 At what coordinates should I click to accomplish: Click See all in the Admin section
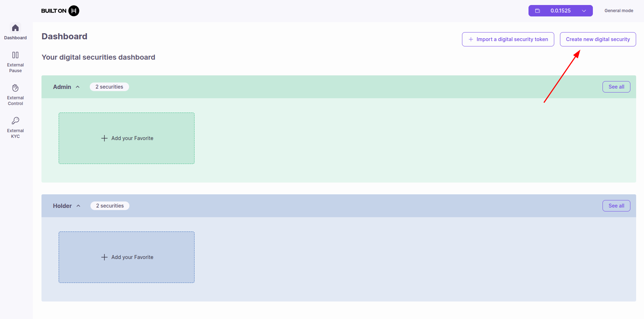click(x=616, y=86)
